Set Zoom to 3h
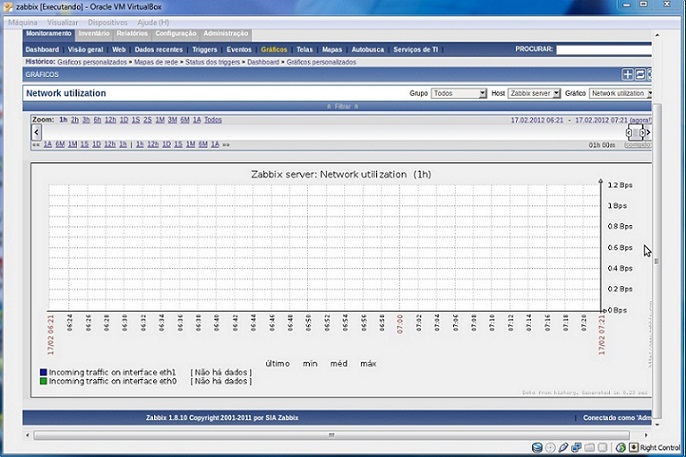686x457 pixels. pyautogui.click(x=86, y=120)
